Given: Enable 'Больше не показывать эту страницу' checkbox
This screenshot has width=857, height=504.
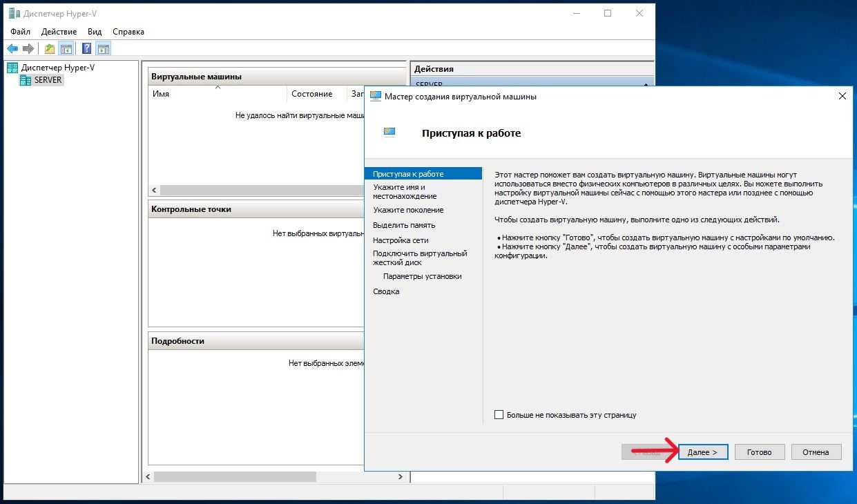Looking at the screenshot, I should (499, 415).
